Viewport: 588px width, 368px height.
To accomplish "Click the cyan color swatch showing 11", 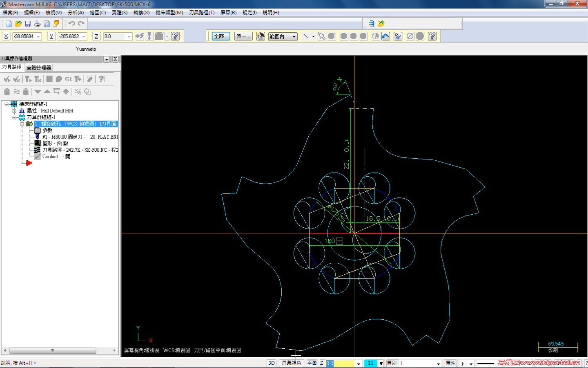I will pyautogui.click(x=370, y=363).
